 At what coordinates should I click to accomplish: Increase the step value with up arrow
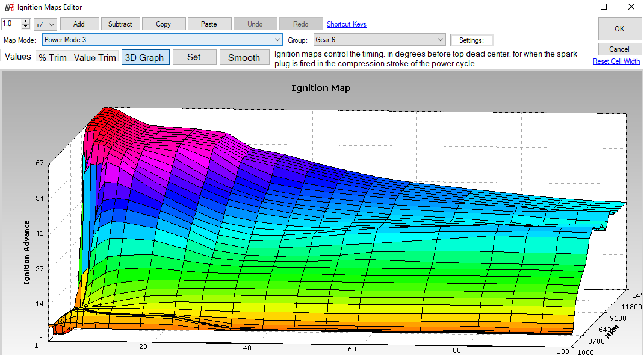click(x=26, y=22)
